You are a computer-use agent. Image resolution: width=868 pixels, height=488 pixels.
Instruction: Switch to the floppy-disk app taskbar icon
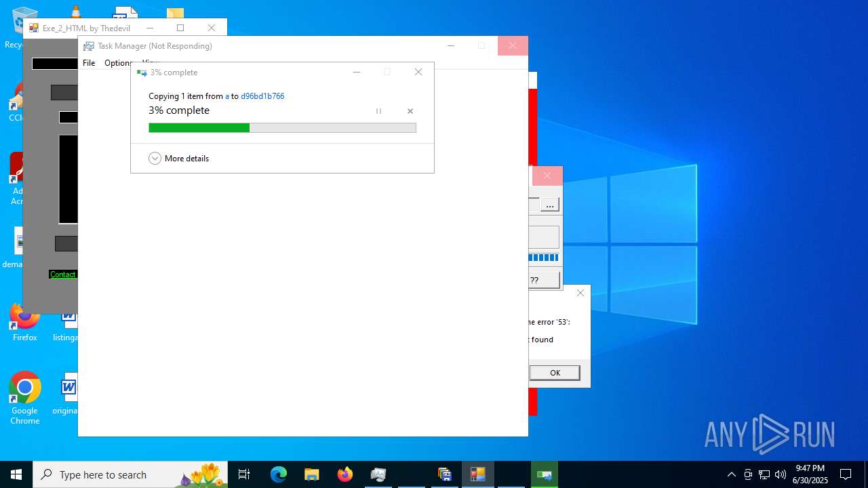coord(445,474)
